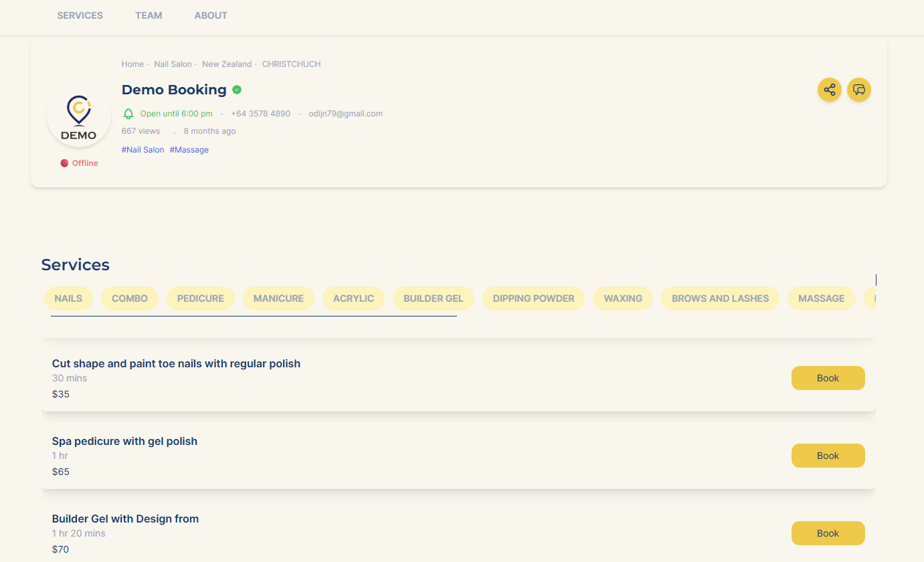
Task: Open the chat message icon button
Action: [x=859, y=90]
